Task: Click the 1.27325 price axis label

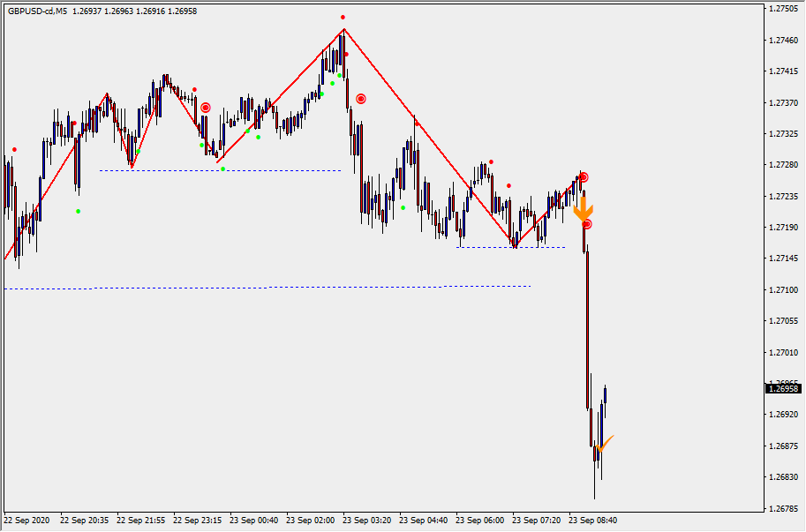Action: [783, 134]
